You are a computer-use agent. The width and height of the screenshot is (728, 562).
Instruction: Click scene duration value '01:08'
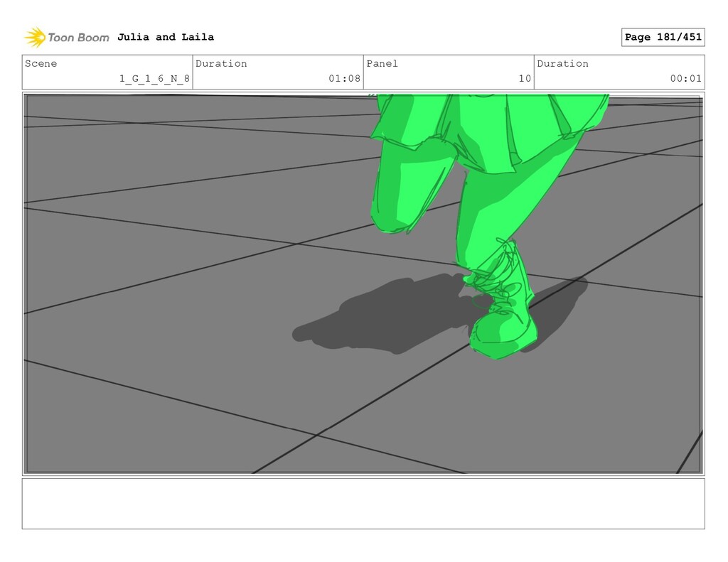pyautogui.click(x=345, y=78)
